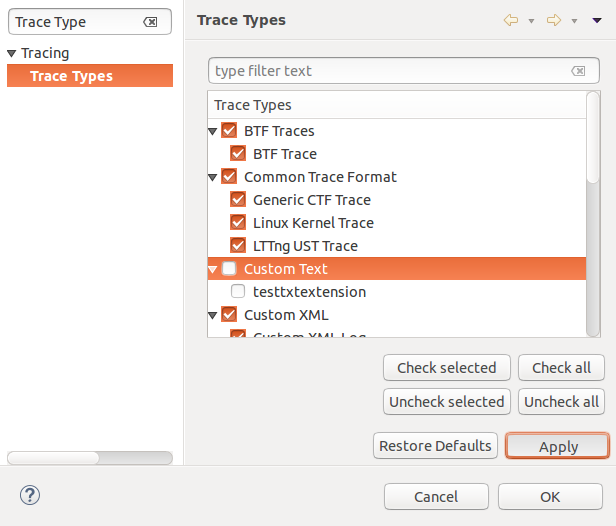Image resolution: width=616 pixels, height=526 pixels.
Task: Select Trace Types in the sidebar
Action: [x=71, y=76]
